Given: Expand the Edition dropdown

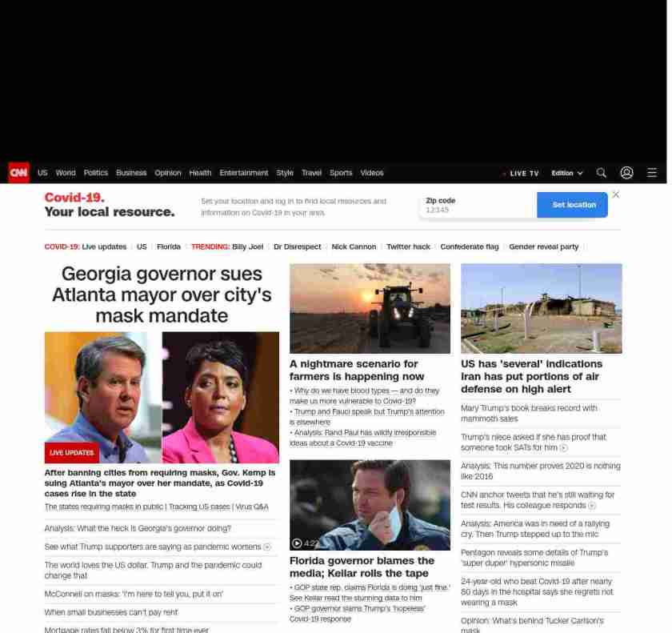Looking at the screenshot, I should click(x=566, y=173).
